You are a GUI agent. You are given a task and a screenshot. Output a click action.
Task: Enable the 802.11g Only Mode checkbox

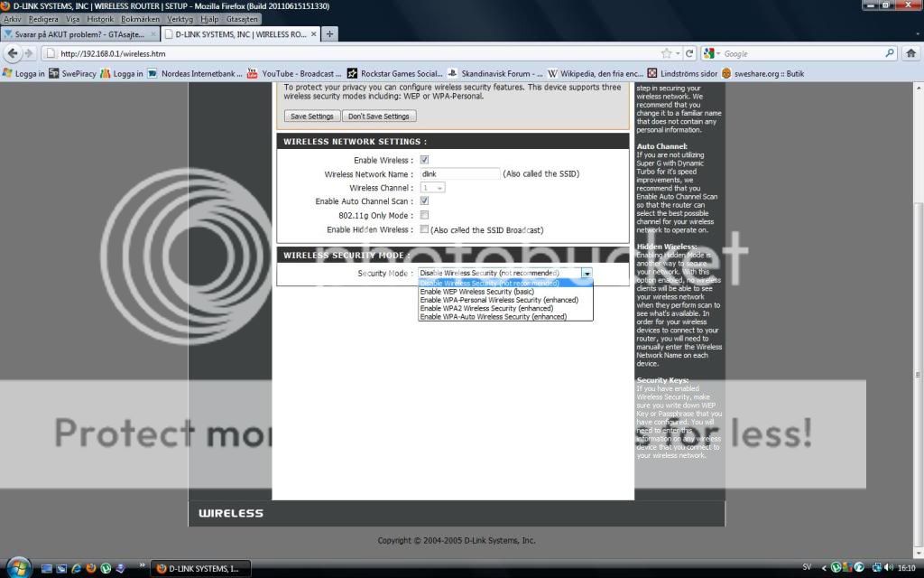tap(423, 215)
